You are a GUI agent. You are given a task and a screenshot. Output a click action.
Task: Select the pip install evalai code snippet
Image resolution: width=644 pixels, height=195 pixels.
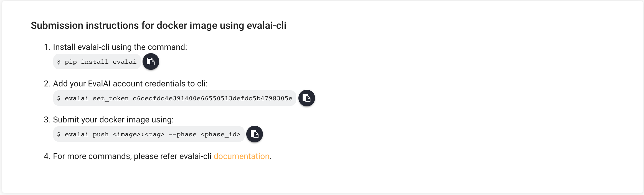(97, 61)
